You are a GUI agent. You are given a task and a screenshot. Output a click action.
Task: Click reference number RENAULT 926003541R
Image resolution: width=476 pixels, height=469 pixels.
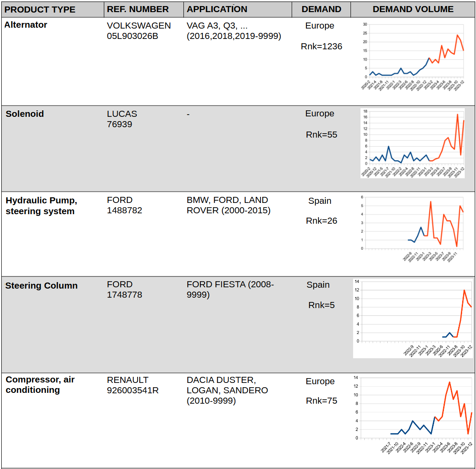tap(133, 385)
